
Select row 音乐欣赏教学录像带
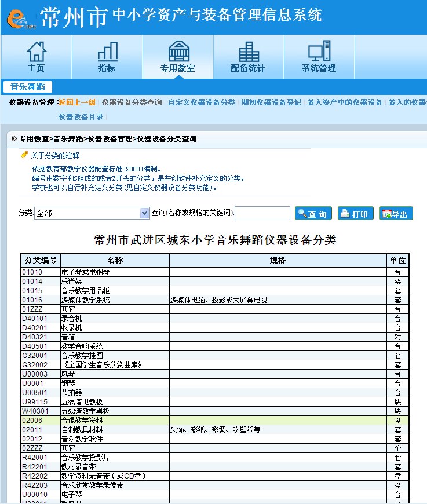tap(215, 485)
